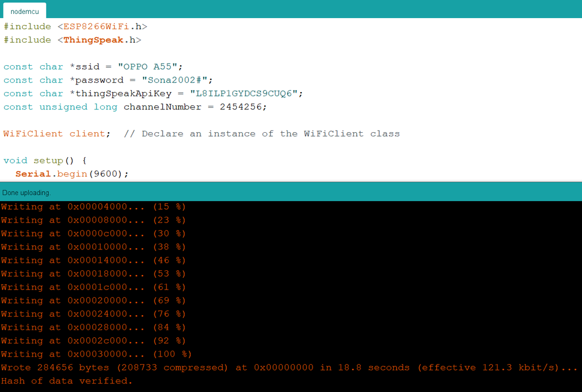This screenshot has height=392, width=582.
Task: Click the 'Wrote 284656 bytes' console line
Action: point(289,368)
